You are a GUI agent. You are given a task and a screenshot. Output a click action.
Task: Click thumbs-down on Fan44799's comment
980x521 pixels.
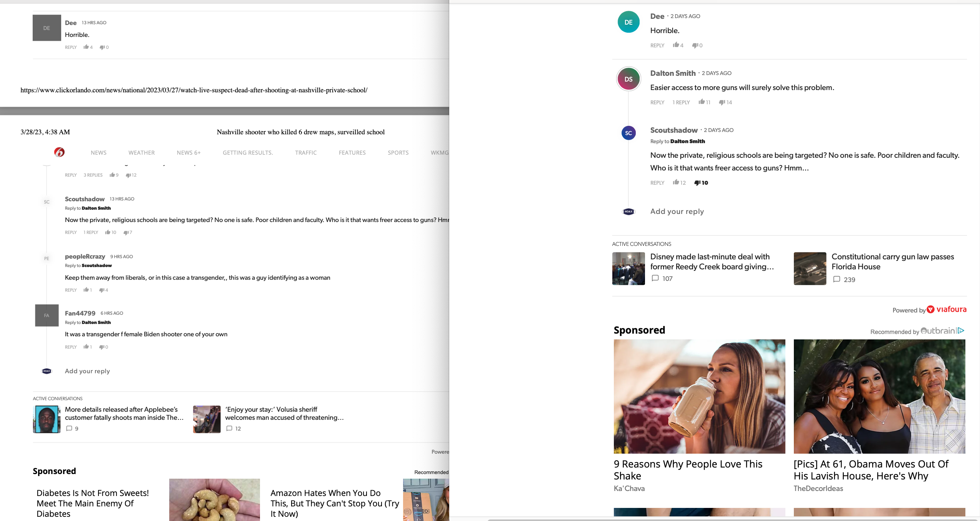click(102, 347)
